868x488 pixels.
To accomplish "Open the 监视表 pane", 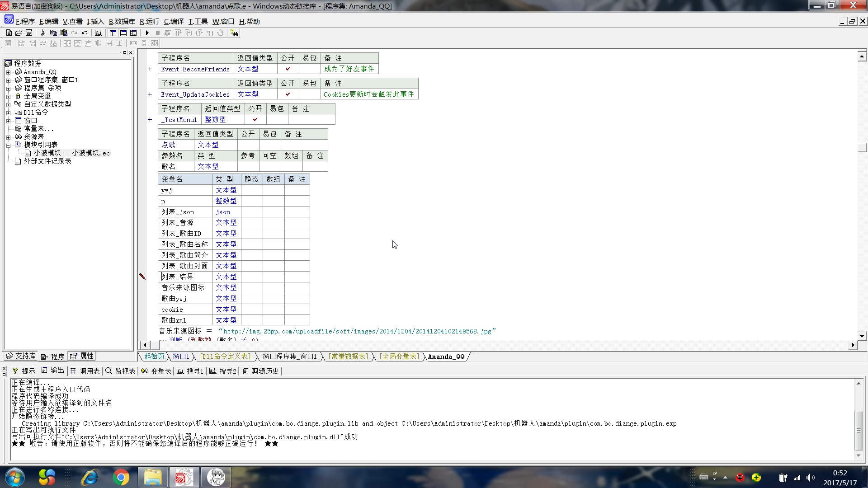I will coord(120,371).
